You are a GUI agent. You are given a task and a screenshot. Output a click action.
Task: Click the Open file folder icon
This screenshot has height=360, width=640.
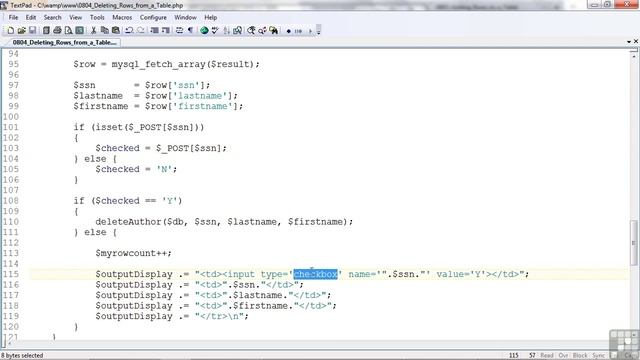[22, 31]
